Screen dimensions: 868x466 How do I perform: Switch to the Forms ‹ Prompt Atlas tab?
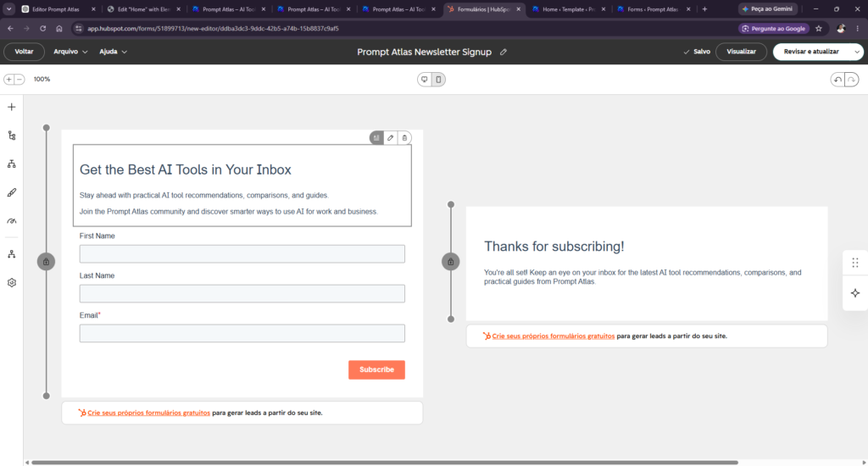(652, 8)
